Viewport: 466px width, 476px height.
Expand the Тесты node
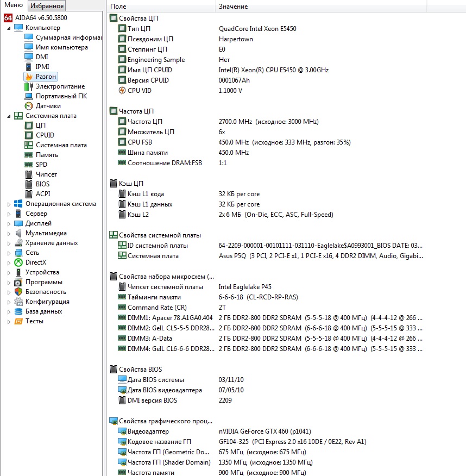9,322
